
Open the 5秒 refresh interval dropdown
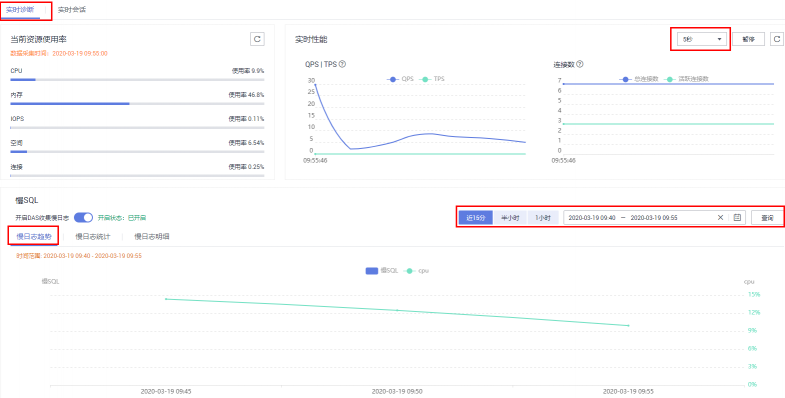tap(701, 39)
